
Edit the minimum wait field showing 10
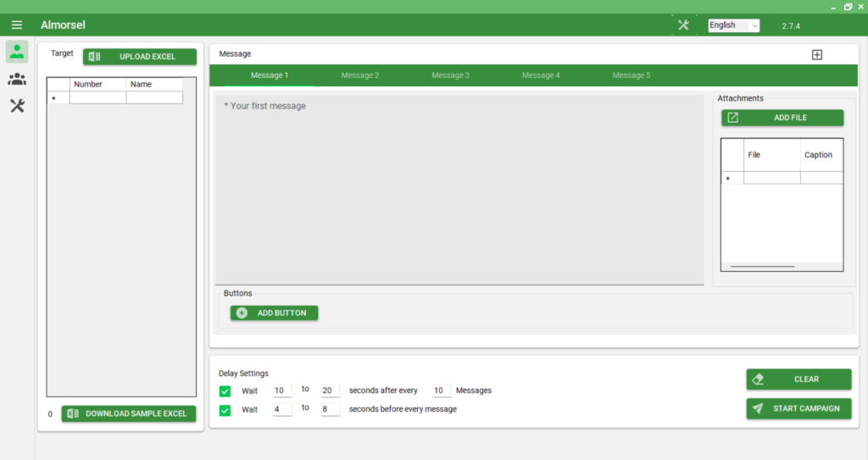click(282, 391)
